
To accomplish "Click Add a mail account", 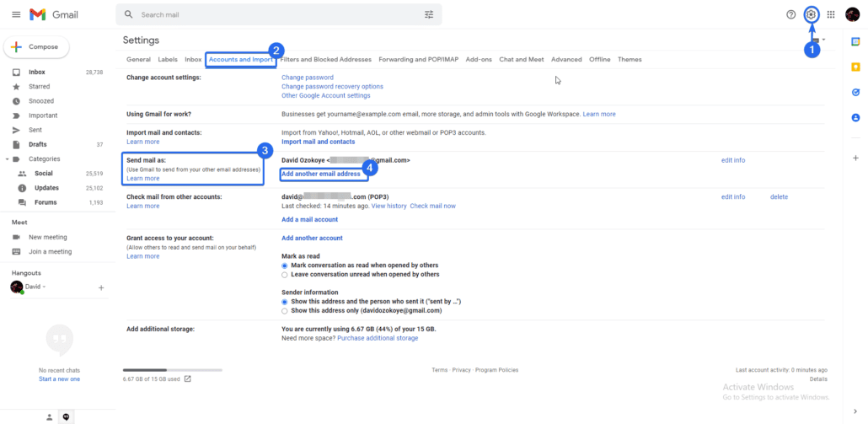I will (309, 219).
